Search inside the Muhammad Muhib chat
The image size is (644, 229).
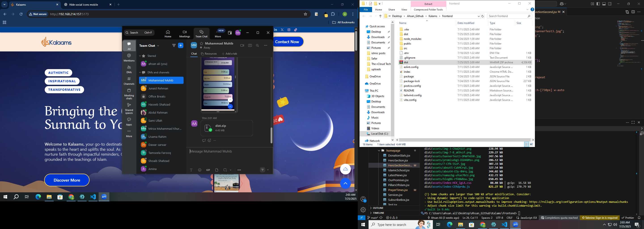(258, 45)
